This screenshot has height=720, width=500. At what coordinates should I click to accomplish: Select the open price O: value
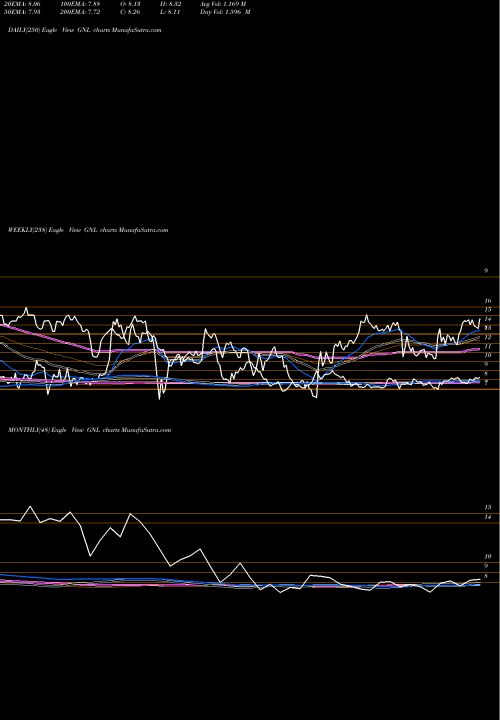pyautogui.click(x=131, y=4)
